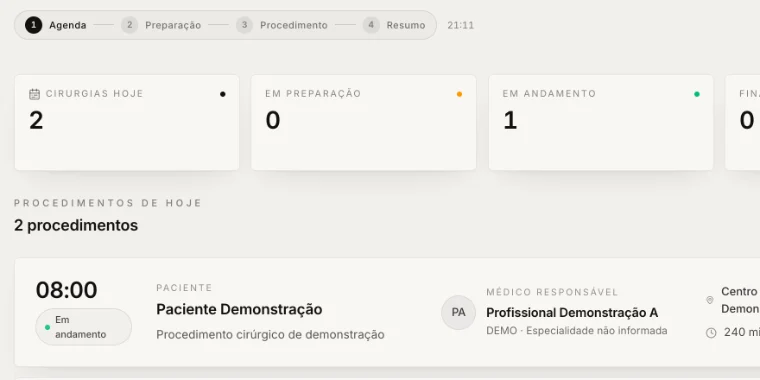Click the 21:11 clock text

coord(460,25)
